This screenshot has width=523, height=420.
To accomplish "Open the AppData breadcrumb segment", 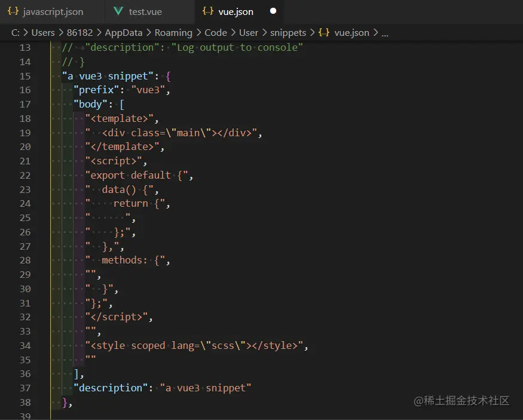I will pyautogui.click(x=123, y=33).
